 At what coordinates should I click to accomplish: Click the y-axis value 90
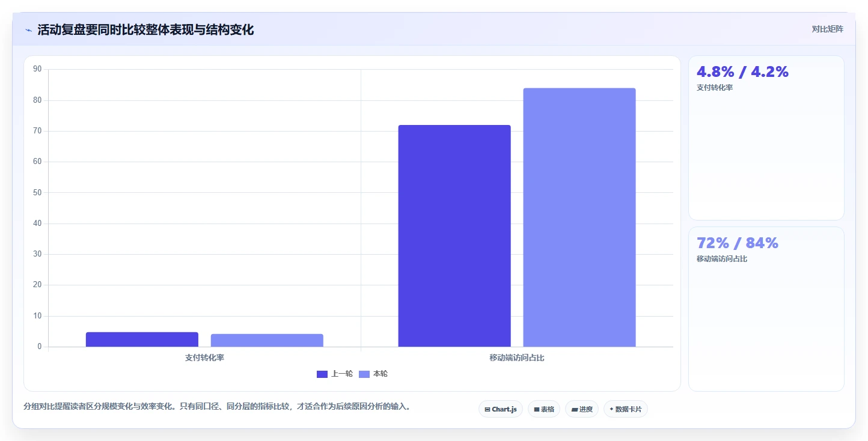(x=37, y=69)
